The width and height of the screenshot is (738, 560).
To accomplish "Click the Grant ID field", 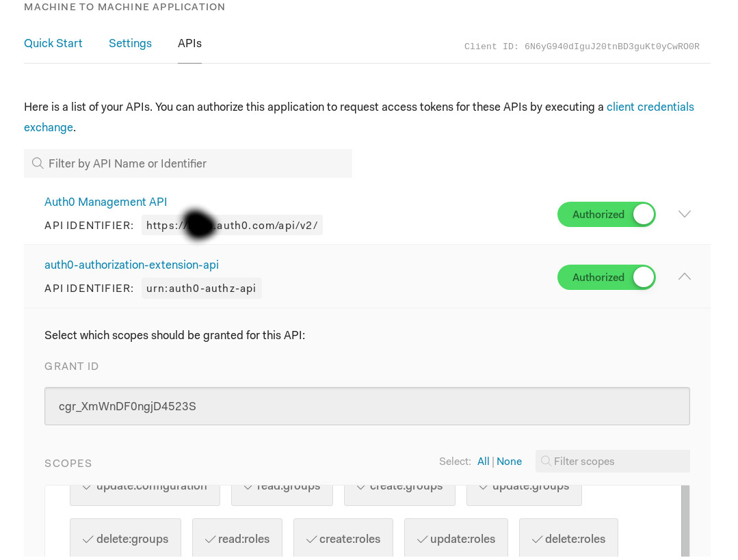I will [367, 406].
